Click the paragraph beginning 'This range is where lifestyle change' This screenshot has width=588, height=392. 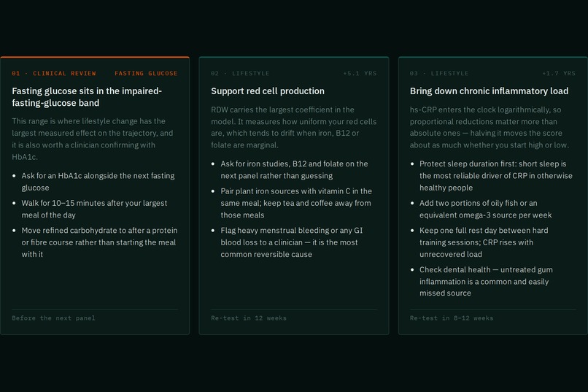93,139
